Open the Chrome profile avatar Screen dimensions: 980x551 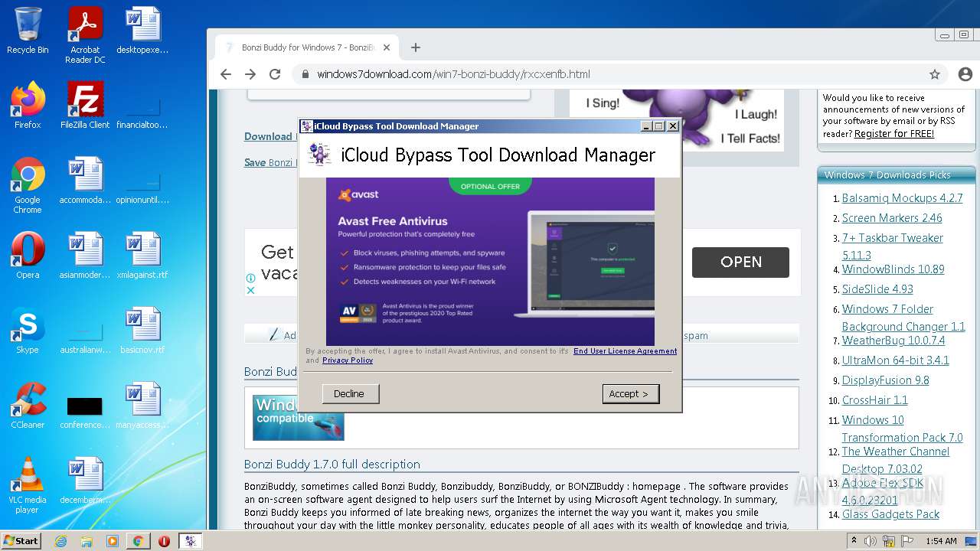click(x=964, y=74)
